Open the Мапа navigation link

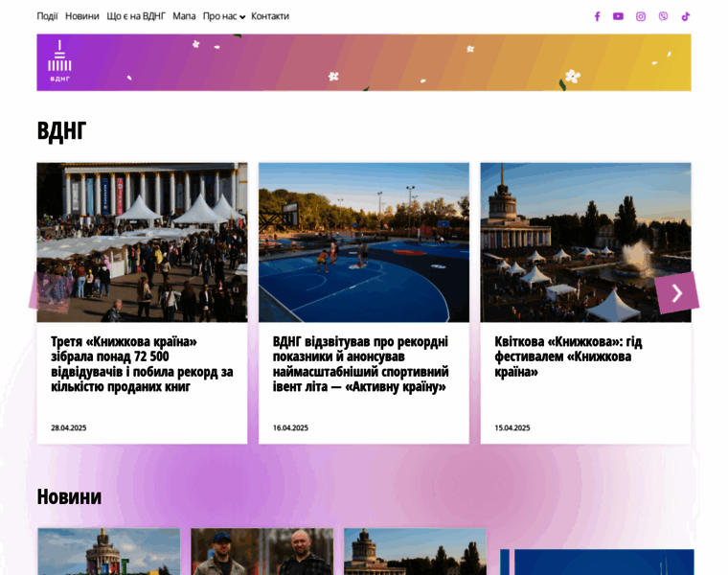click(184, 16)
